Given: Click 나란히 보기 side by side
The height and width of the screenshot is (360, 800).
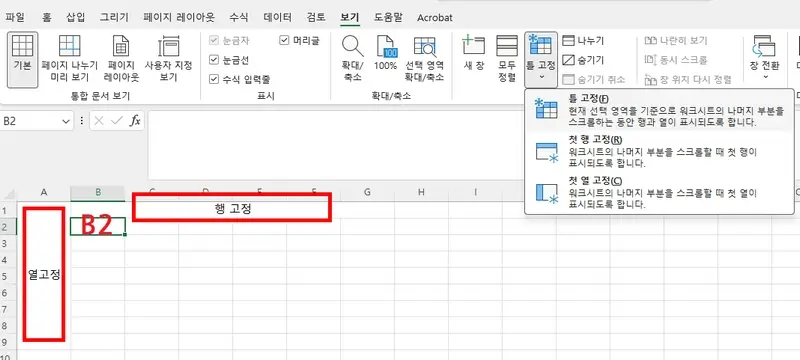Looking at the screenshot, I should [x=676, y=41].
